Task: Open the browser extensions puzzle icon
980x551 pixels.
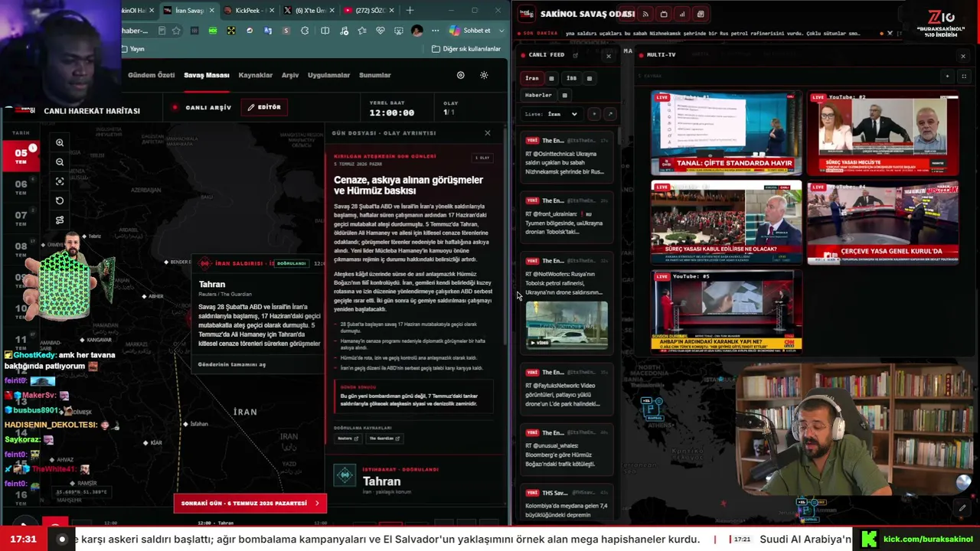Action: 305,31
